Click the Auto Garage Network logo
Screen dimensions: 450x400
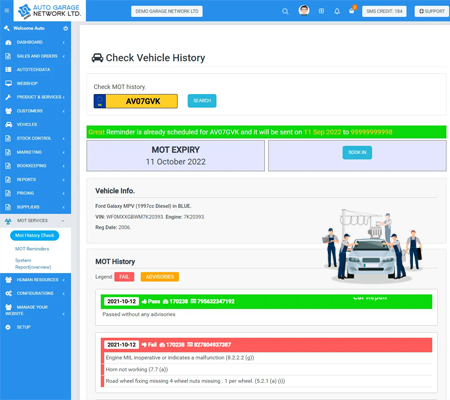point(49,11)
